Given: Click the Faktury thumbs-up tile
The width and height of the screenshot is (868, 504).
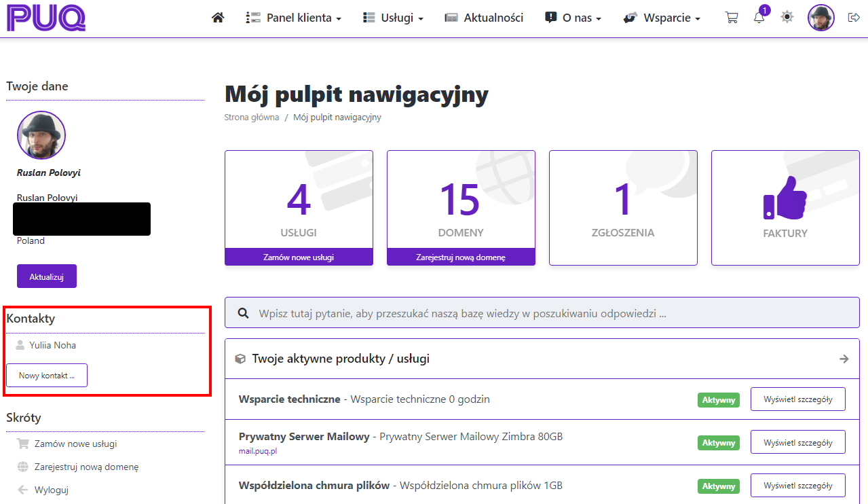Looking at the screenshot, I should (785, 207).
